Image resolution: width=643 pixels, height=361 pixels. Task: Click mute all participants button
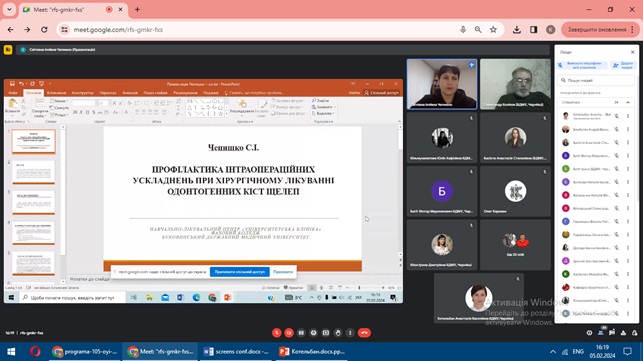[581, 65]
